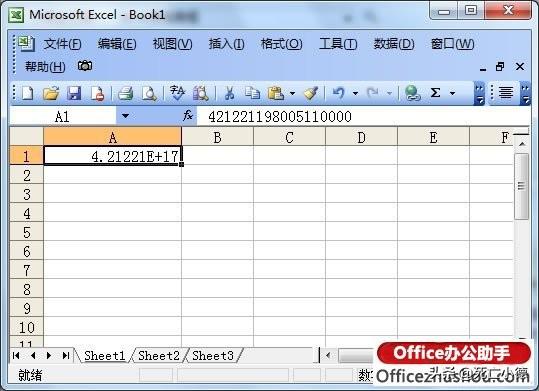This screenshot has width=539, height=391.
Task: Select the Format Painter brush
Action: [311, 93]
